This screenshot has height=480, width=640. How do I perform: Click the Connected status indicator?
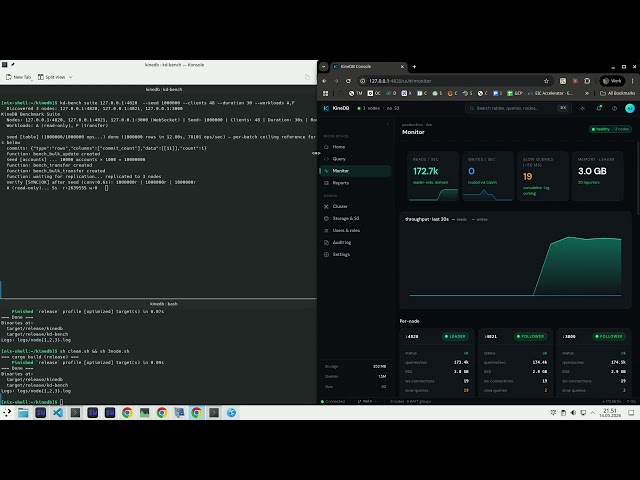pyautogui.click(x=333, y=402)
